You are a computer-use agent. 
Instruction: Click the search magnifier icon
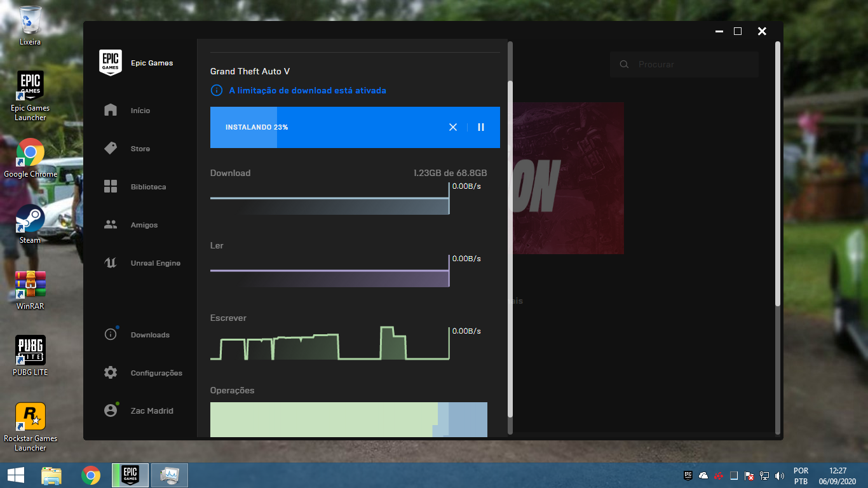click(624, 64)
